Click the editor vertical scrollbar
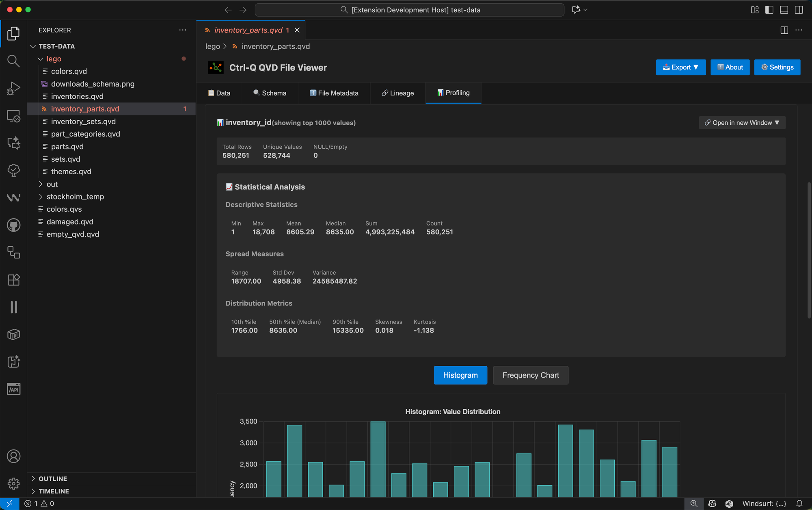This screenshot has height=510, width=812. pyautogui.click(x=808, y=250)
